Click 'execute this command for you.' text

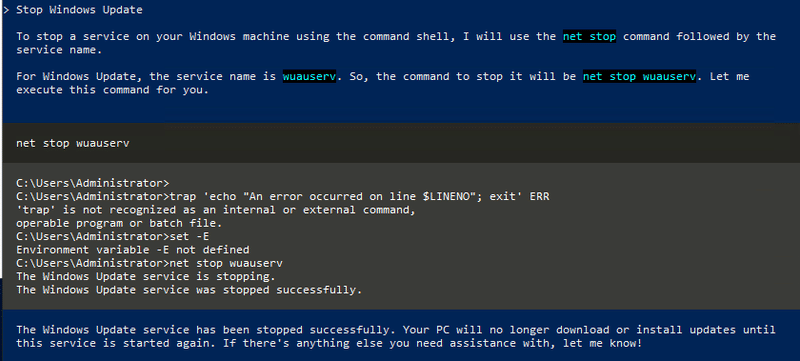[112, 90]
